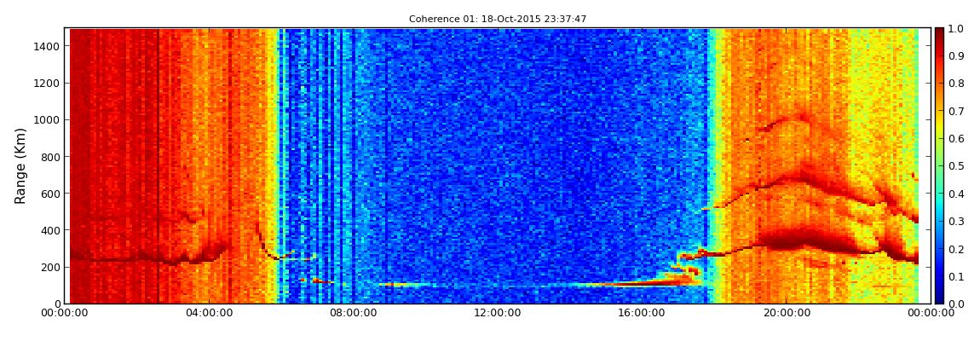
Task: Click the 1000 range tick label
Action: (48, 120)
